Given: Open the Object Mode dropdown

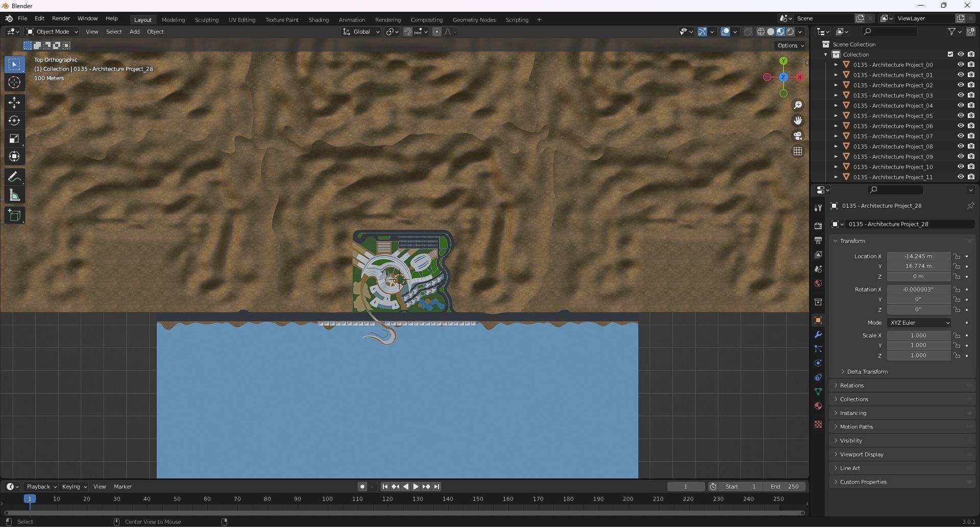Looking at the screenshot, I should [52, 32].
